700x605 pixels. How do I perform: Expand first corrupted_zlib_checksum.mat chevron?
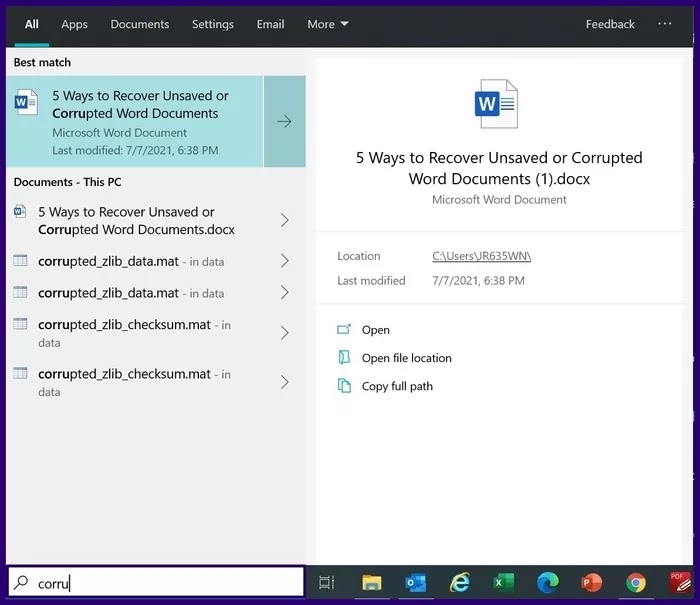284,333
